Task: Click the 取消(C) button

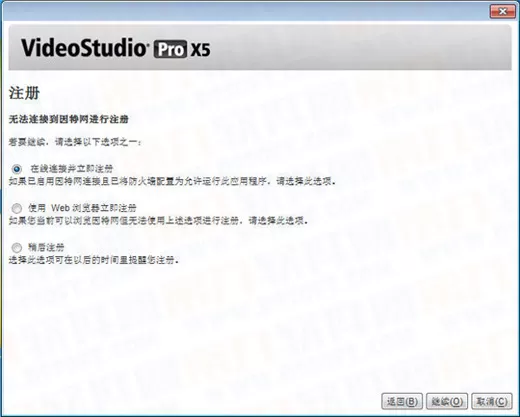Action: coord(492,401)
